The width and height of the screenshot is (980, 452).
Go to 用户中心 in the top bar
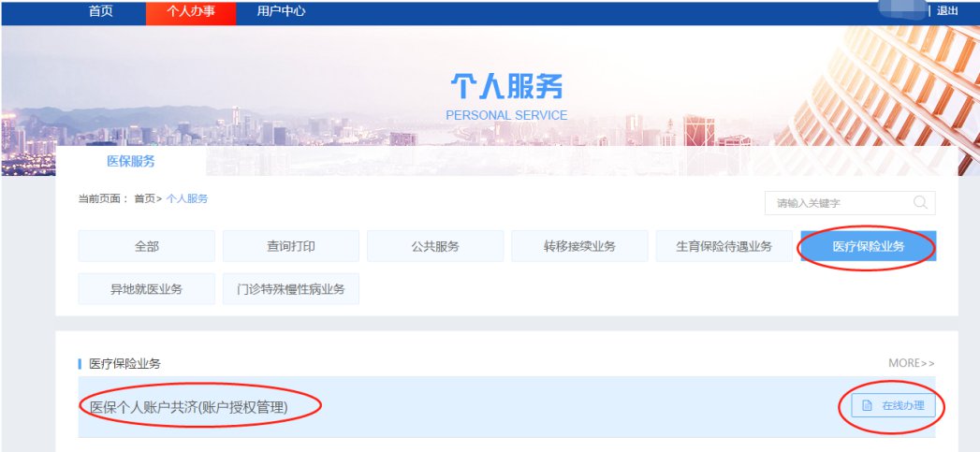point(281,11)
